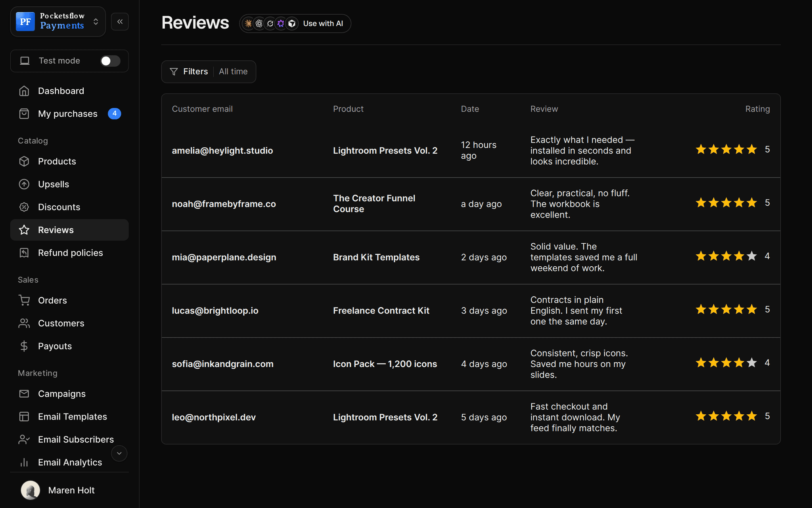Click the Campaigns envelope icon

(x=24, y=394)
